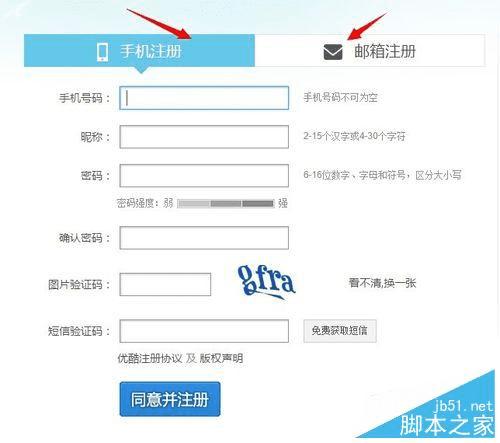Select the 密码 input field
The image size is (500, 443).
(204, 176)
